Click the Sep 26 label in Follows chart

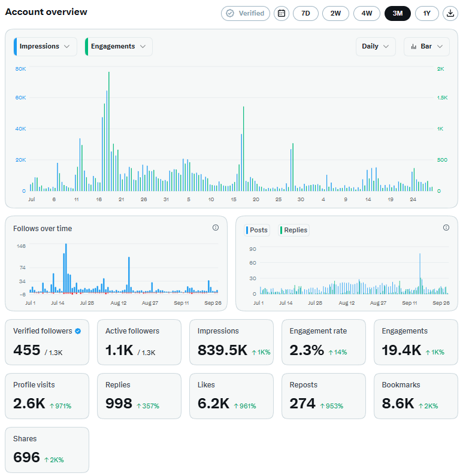pyautogui.click(x=213, y=303)
